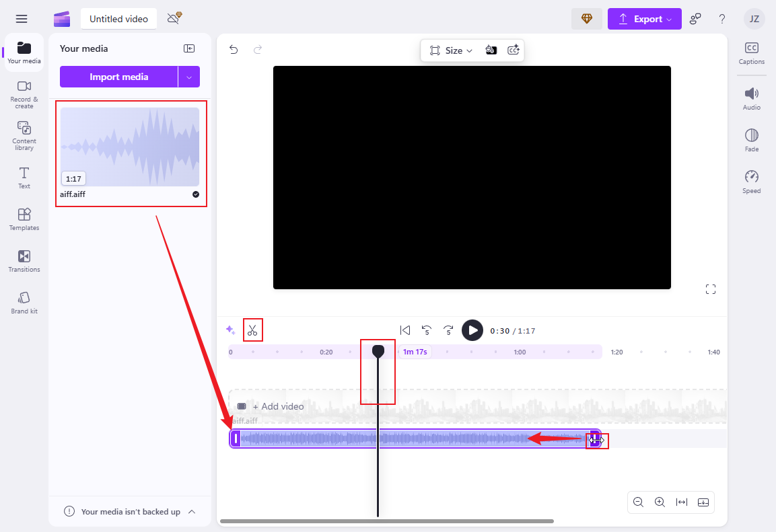Collapse the Your media side panel
This screenshot has height=532, width=776.
[x=189, y=48]
